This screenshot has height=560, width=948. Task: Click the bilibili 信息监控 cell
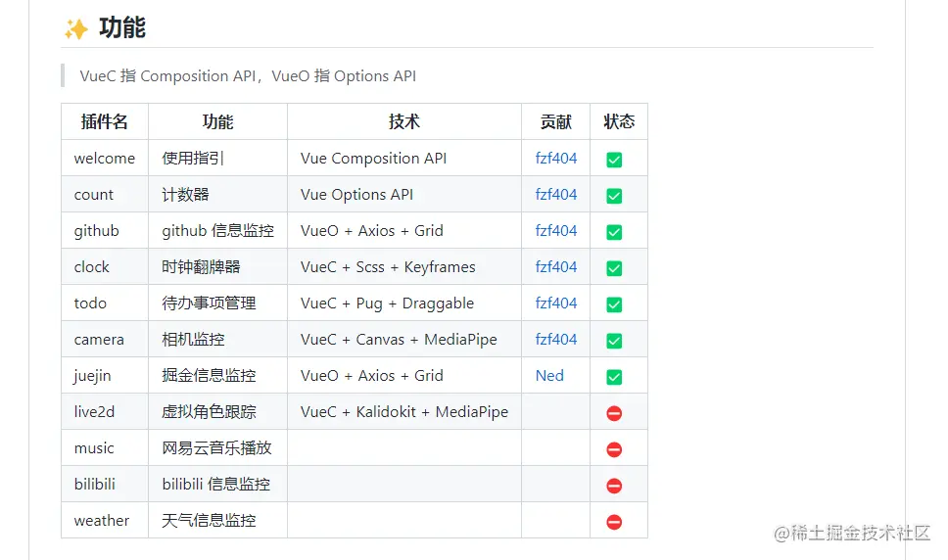pos(217,485)
